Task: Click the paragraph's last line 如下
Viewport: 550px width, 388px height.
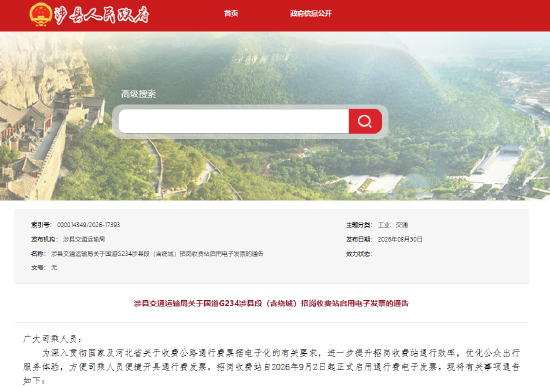Action: point(34,381)
